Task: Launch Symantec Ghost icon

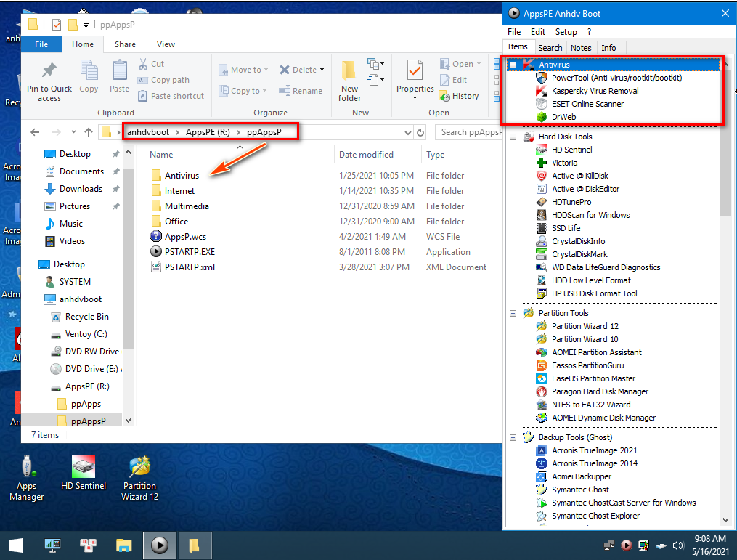Action: click(542, 490)
